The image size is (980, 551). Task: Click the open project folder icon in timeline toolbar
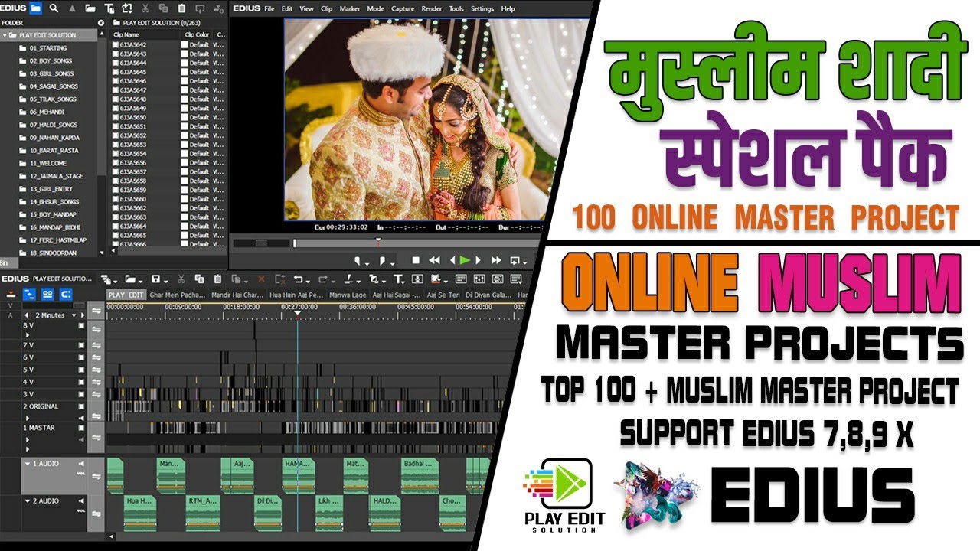131,279
